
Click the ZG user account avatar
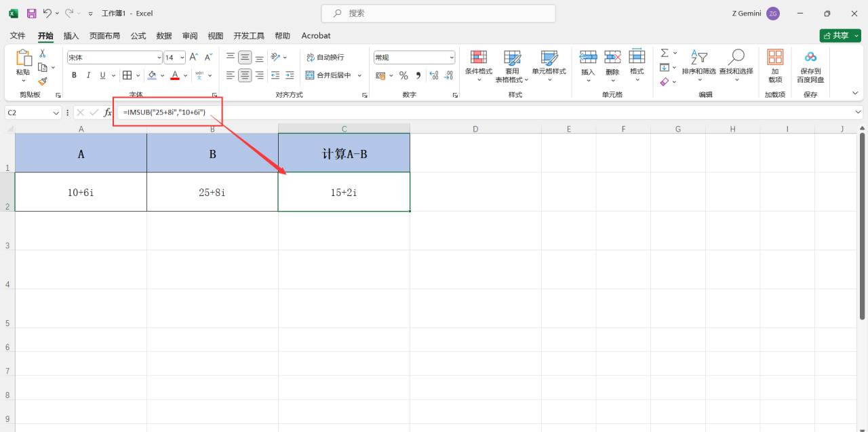(773, 14)
